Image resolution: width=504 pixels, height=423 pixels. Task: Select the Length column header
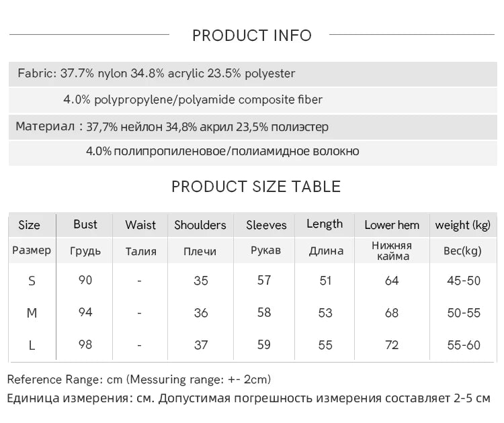click(325, 224)
